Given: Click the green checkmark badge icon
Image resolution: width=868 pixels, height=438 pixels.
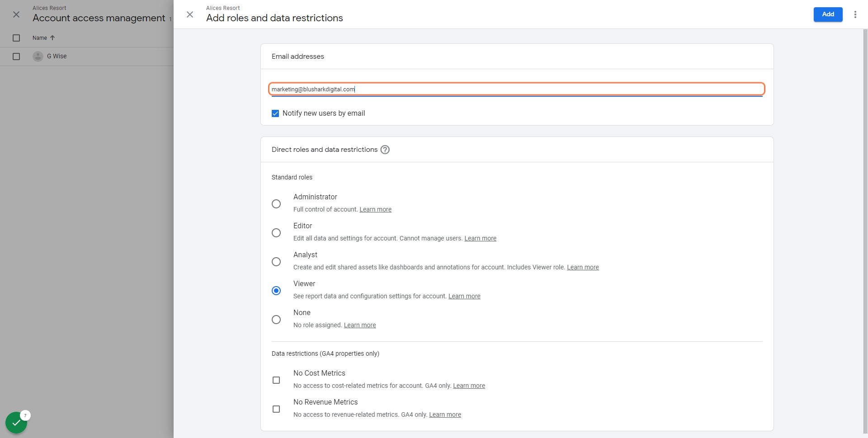Looking at the screenshot, I should coord(16,423).
